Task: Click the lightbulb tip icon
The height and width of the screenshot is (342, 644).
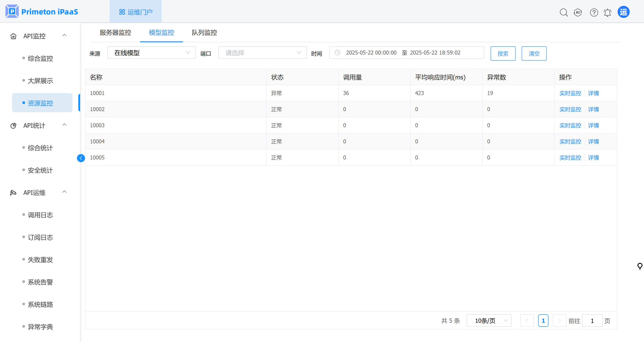Action: coord(640,266)
